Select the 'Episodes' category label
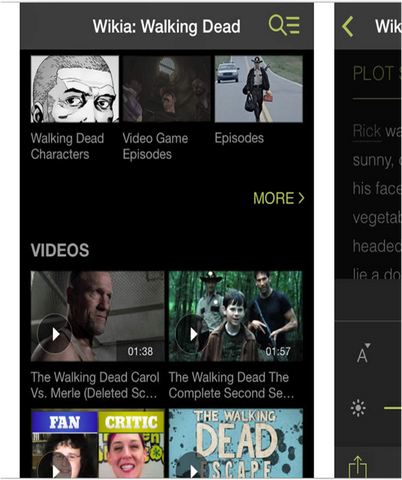The height and width of the screenshot is (480, 402). click(x=239, y=138)
